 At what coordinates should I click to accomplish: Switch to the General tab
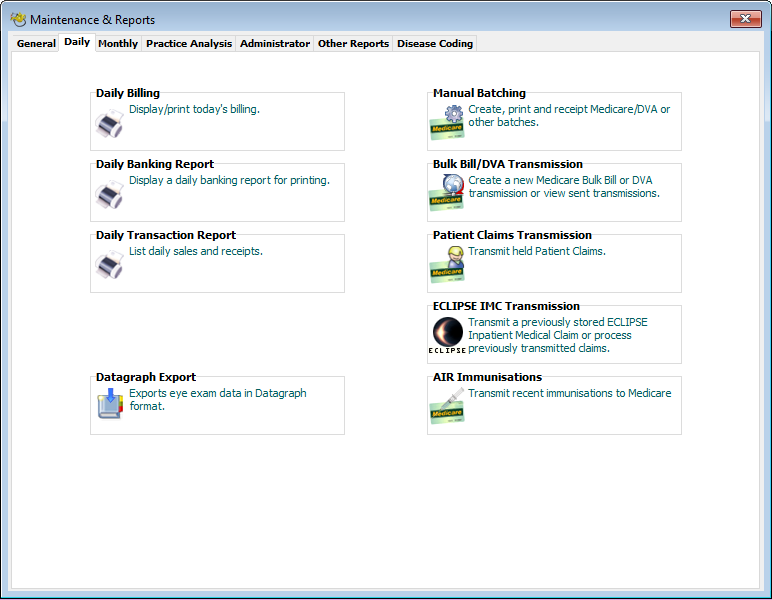click(36, 44)
